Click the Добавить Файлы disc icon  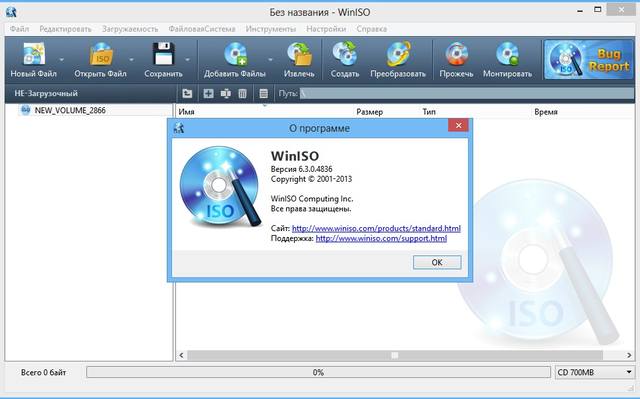coord(235,54)
